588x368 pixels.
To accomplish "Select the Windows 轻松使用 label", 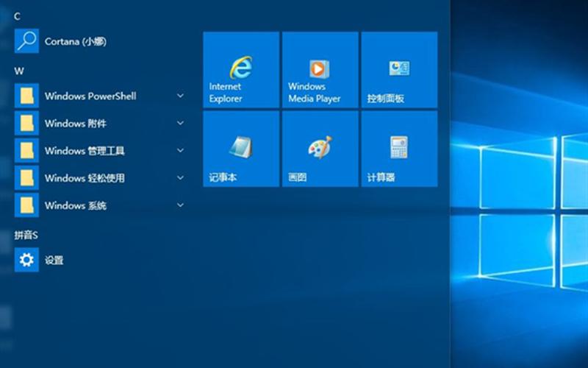I will click(85, 178).
